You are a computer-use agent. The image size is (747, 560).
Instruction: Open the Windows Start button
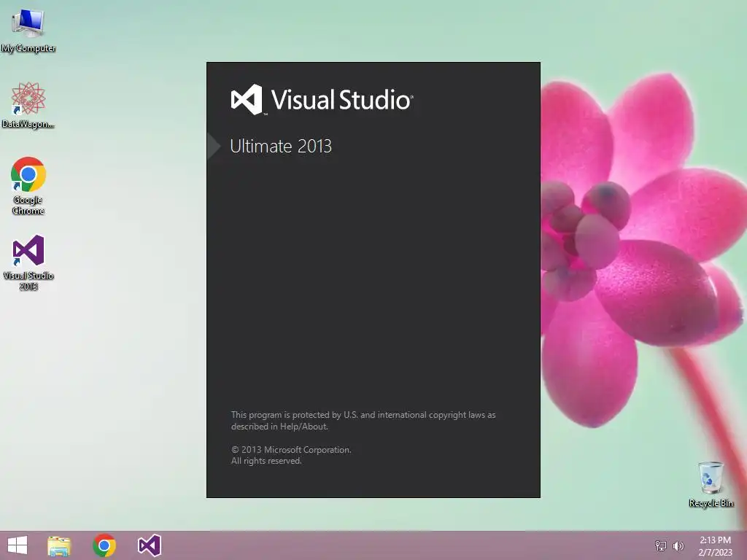18,545
